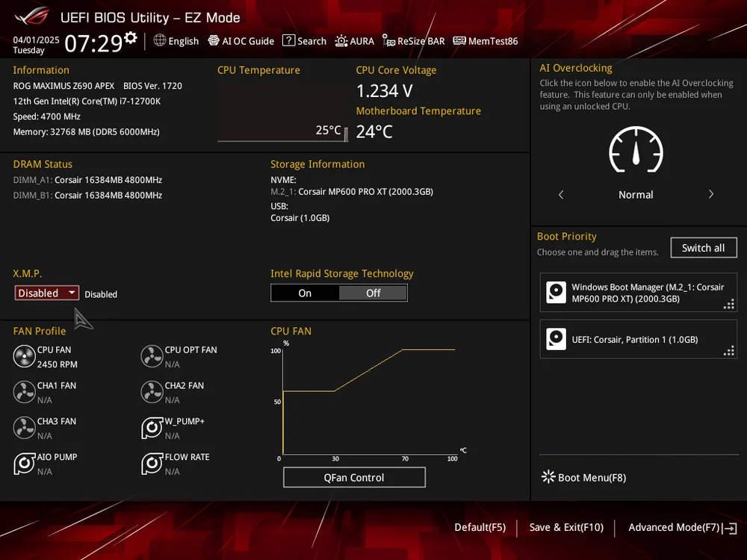Screen dimensions: 747x560
Task: Click the Advanced Mode exit arrow icon
Action: pyautogui.click(x=730, y=528)
